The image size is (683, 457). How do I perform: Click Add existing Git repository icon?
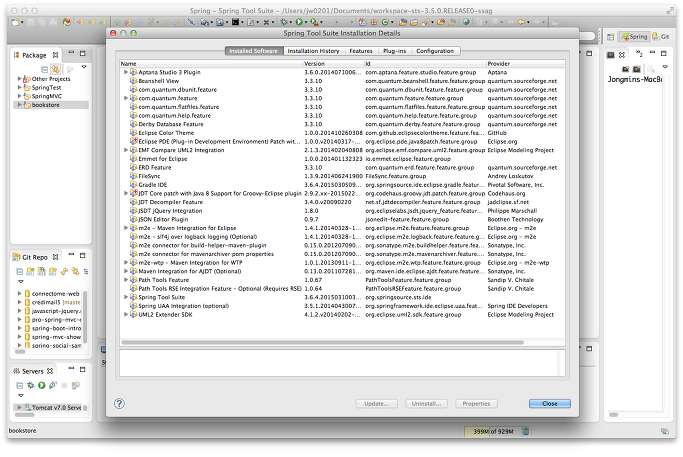[30, 271]
